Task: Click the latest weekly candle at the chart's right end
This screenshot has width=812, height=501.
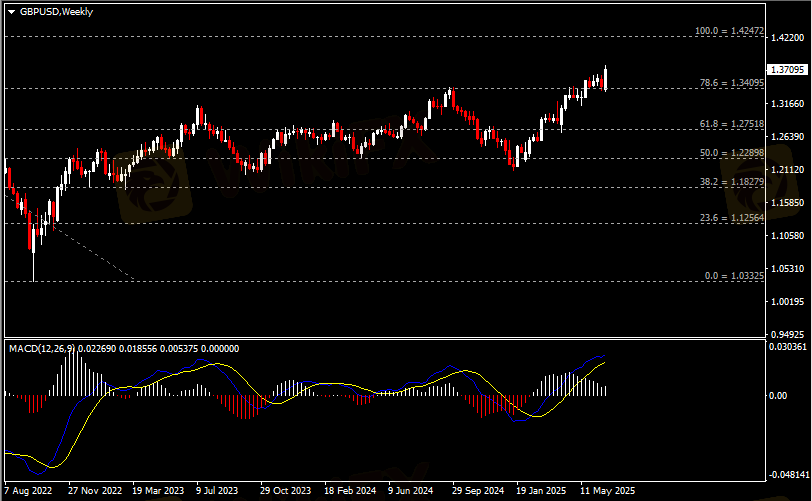Action: coord(605,79)
